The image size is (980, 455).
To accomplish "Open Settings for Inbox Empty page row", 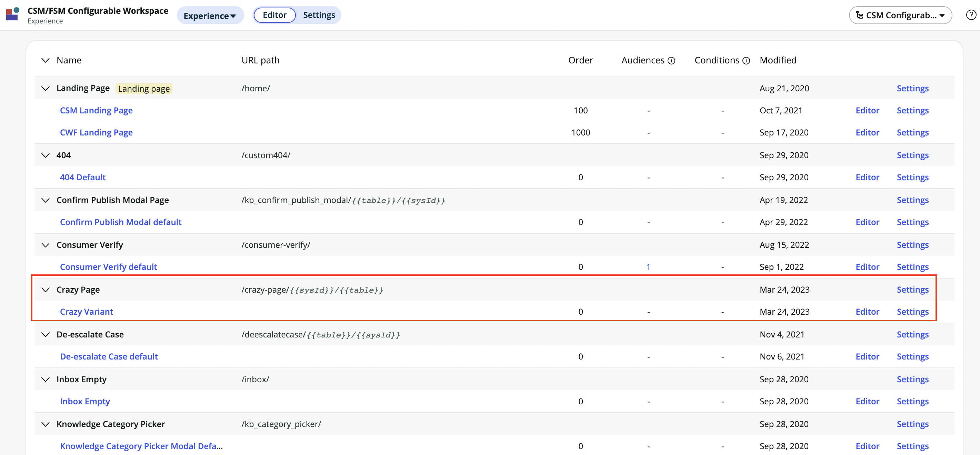I will (x=912, y=379).
